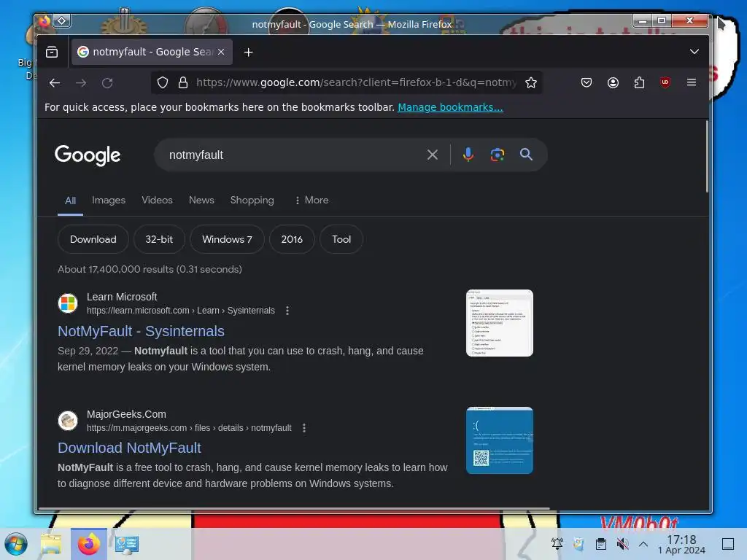Viewport: 747px width, 560px height.
Task: Apply the Download filter chip
Action: (93, 239)
